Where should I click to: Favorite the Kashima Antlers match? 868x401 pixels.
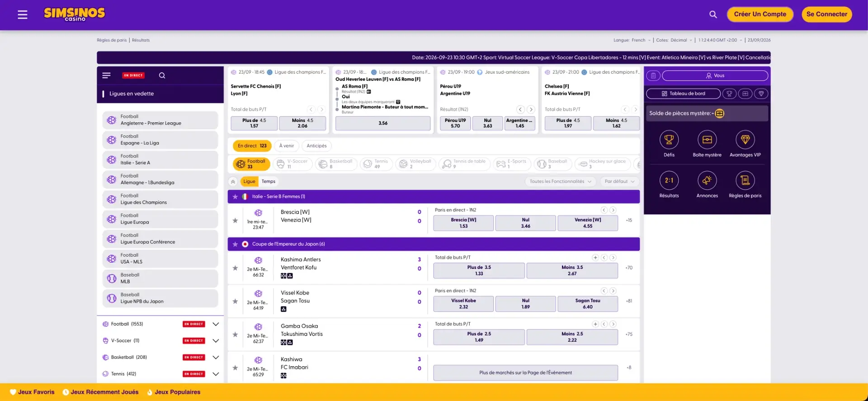(x=235, y=268)
